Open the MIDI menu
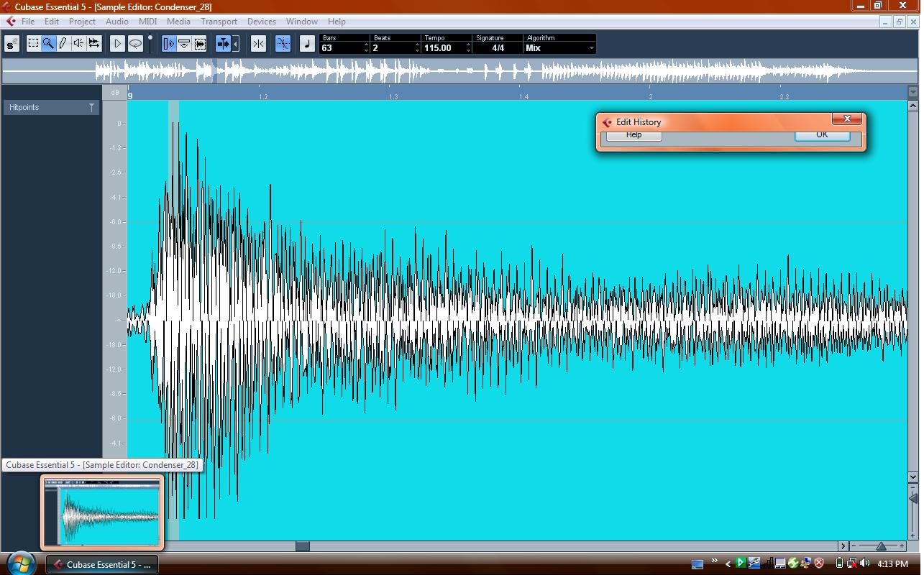The width and height of the screenshot is (924, 575). pyautogui.click(x=147, y=22)
